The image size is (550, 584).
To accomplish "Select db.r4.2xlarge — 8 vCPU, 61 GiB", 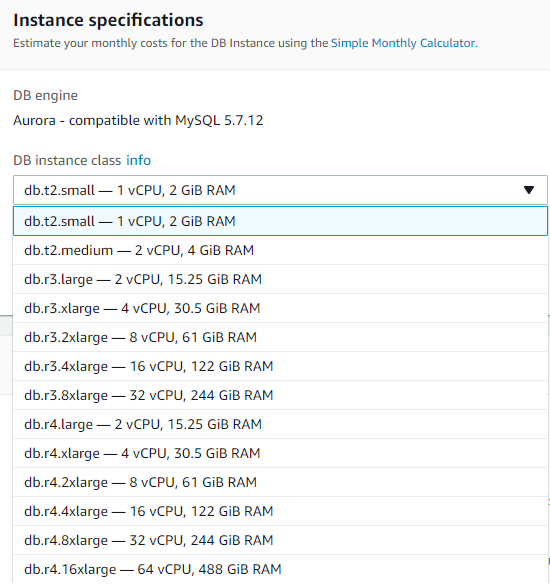I will (280, 483).
